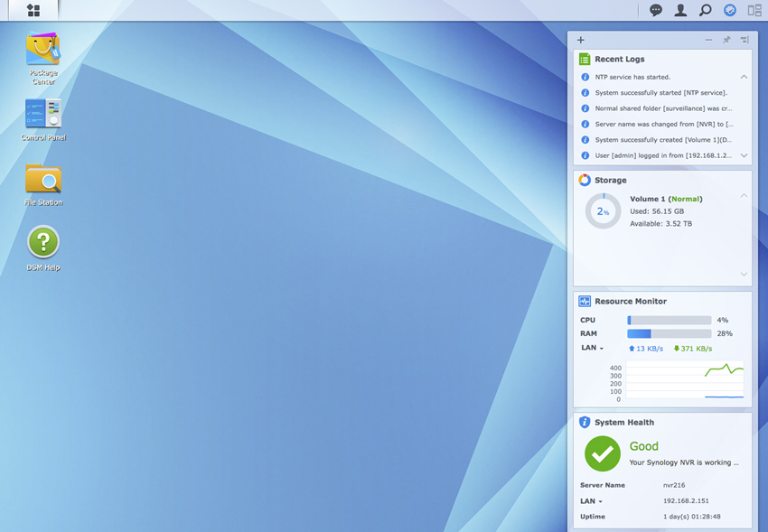Click the CPU usage bar
Viewport: 768px width, 532px height.
(x=669, y=320)
